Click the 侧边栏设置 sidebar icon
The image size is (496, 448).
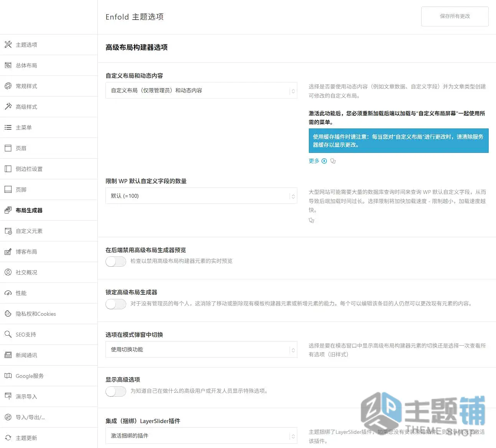8,169
